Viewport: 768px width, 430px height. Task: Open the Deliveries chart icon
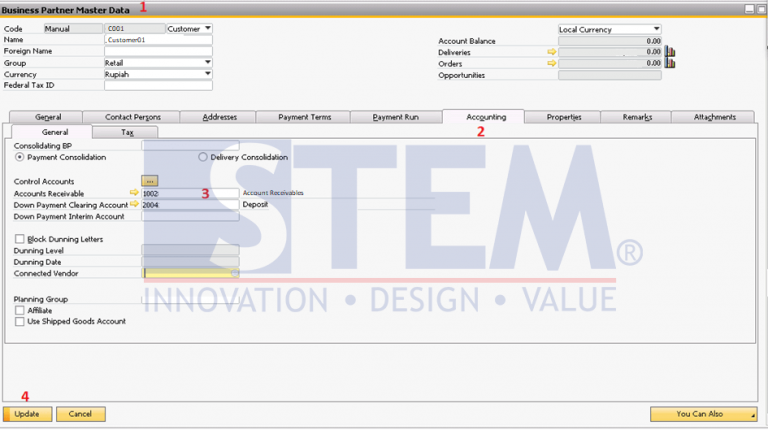point(670,52)
